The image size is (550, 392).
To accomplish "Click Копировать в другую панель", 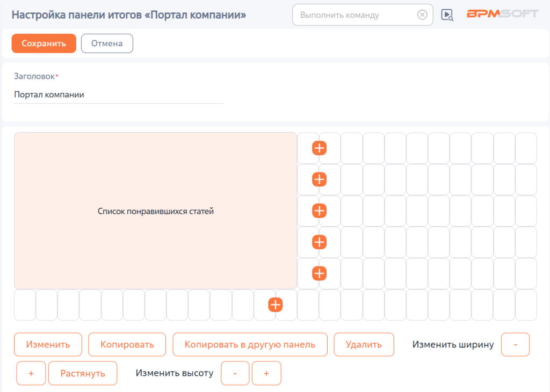I will click(250, 345).
